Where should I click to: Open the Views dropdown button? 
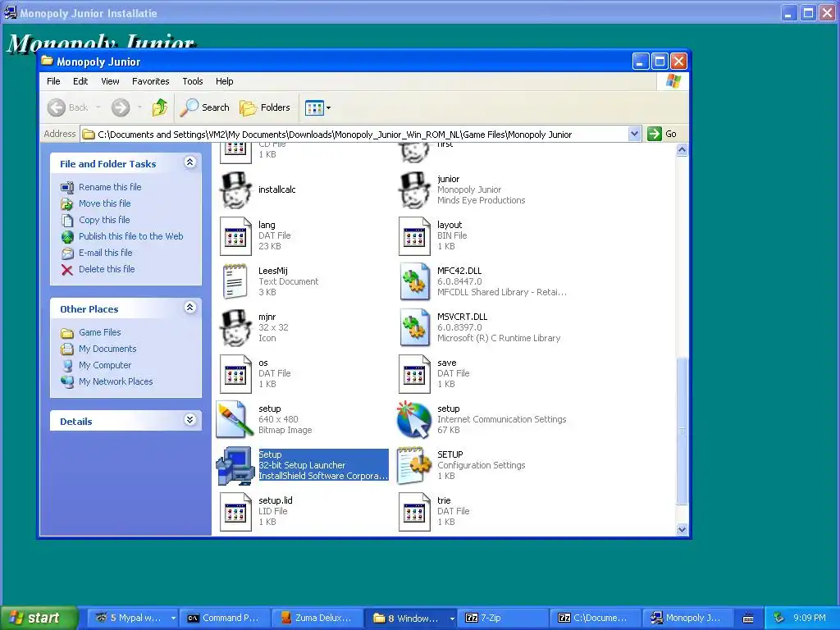pos(317,107)
